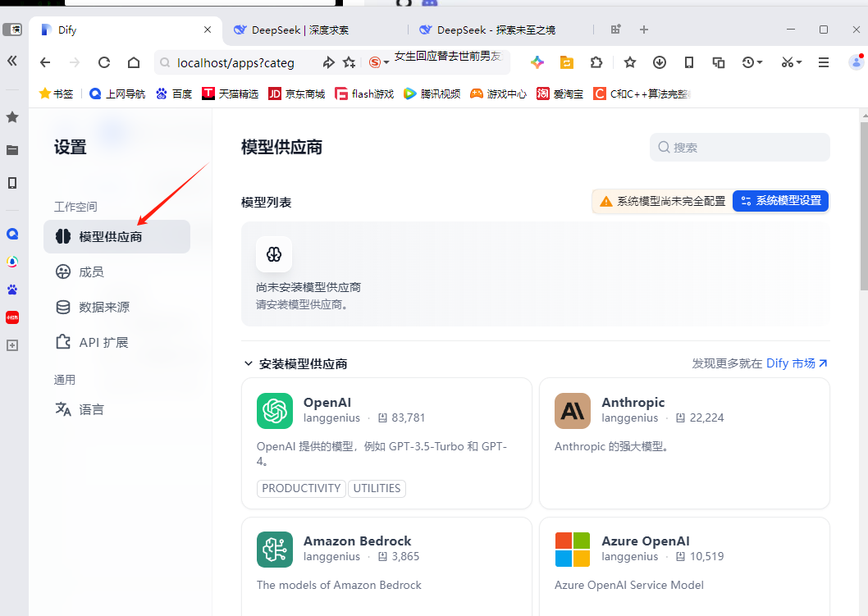
Task: Open favorites star icon in toolbar
Action: click(629, 62)
